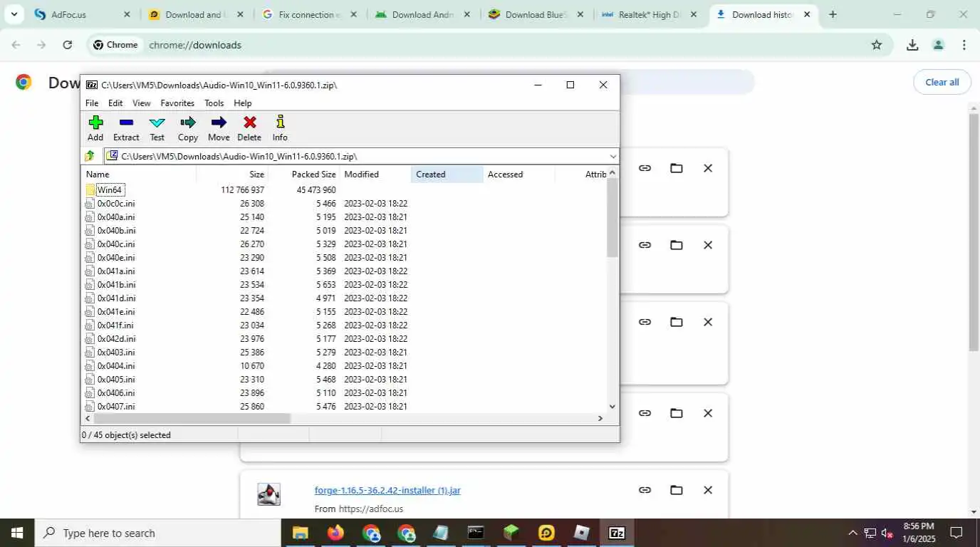Open Firefox from the taskbar
This screenshot has height=547, width=980.
point(335,533)
